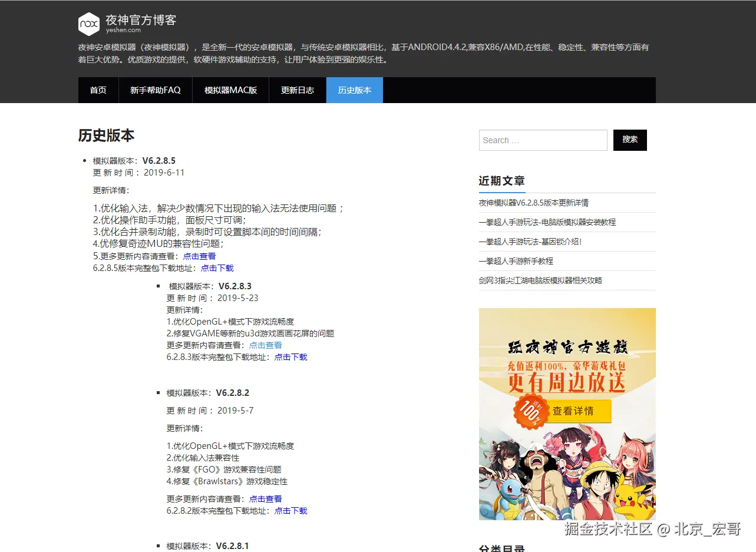
Task: Click line 4.修复《Brawlstars》游戏稳定性
Action: pyautogui.click(x=227, y=481)
